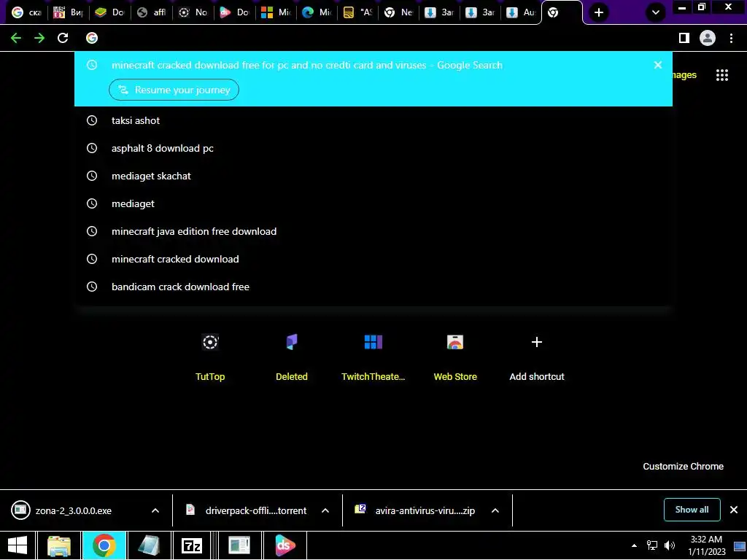Click the volume speaker tray icon
The width and height of the screenshot is (747, 560).
tap(670, 545)
